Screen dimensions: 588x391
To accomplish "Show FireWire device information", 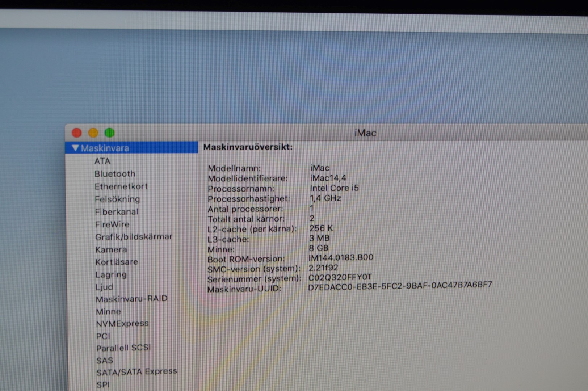I will point(112,224).
